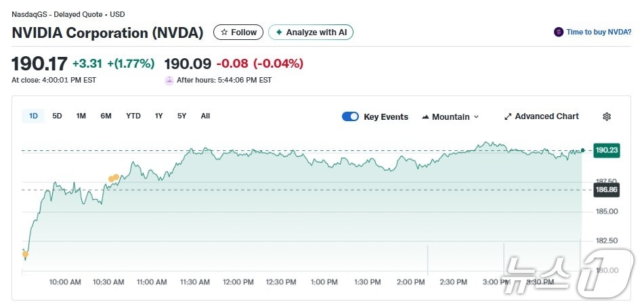
Task: Choose the 1M chart range
Action: [81, 116]
